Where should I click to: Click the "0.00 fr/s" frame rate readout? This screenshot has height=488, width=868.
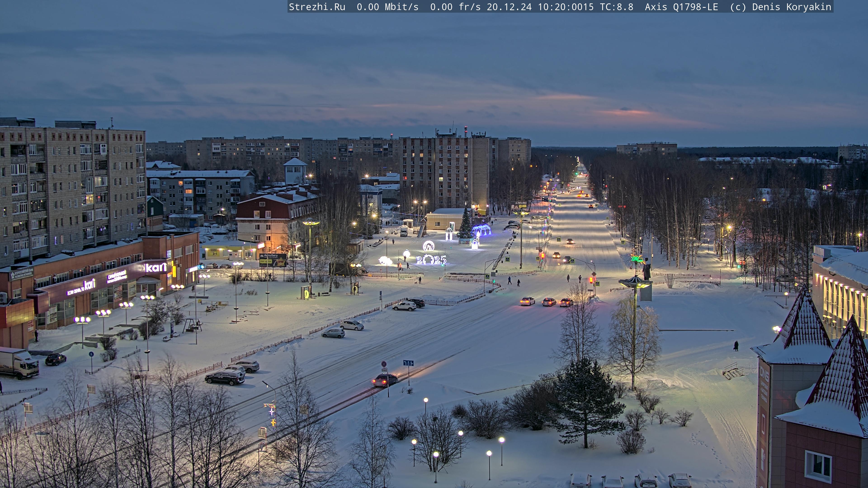[x=455, y=7]
